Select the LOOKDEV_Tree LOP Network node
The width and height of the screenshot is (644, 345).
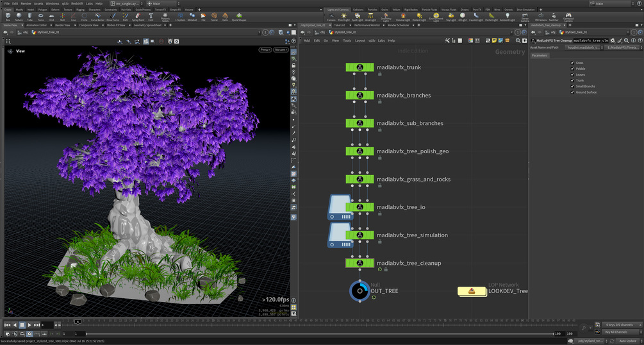pos(472,291)
